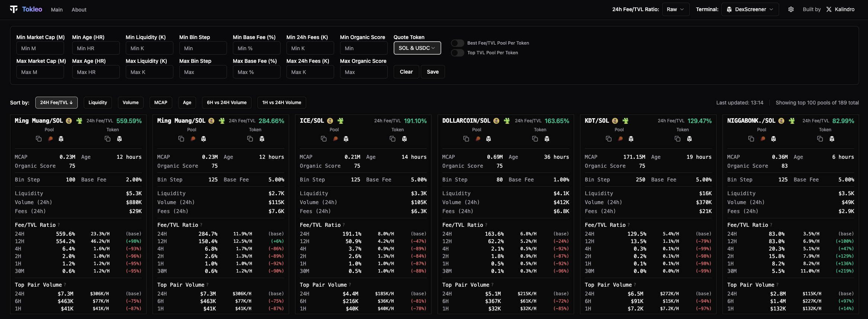Sort pools by Liquidity
Viewport: 868px width, 319px height.
point(98,103)
